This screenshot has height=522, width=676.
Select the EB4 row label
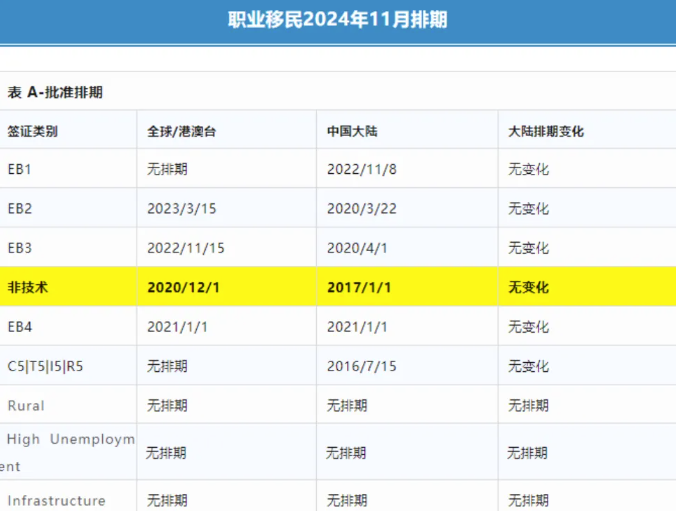(x=20, y=327)
